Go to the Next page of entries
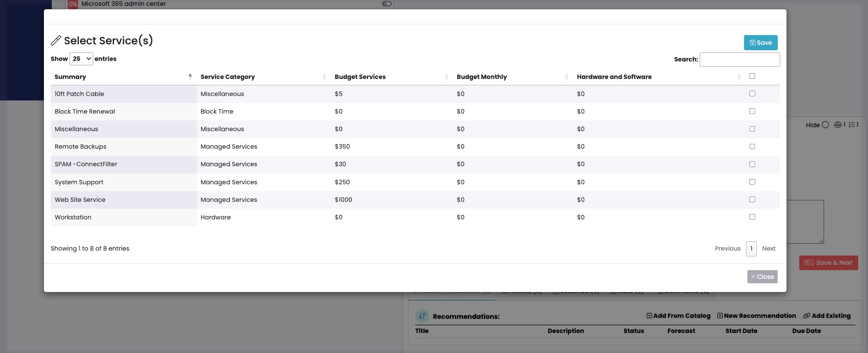 coord(768,248)
